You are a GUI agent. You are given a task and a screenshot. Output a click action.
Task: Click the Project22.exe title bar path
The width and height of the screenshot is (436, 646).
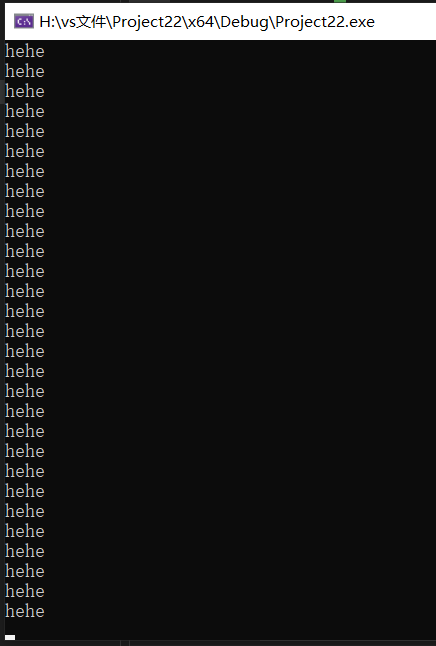[x=207, y=21]
